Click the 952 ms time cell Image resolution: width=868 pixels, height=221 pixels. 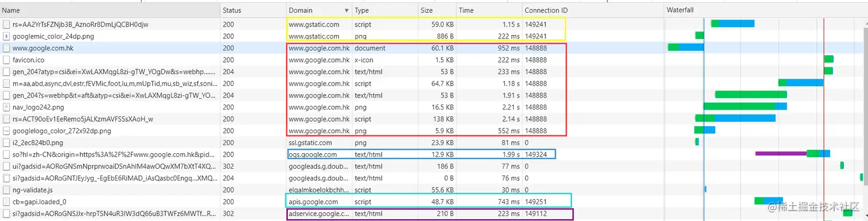pyautogui.click(x=509, y=48)
